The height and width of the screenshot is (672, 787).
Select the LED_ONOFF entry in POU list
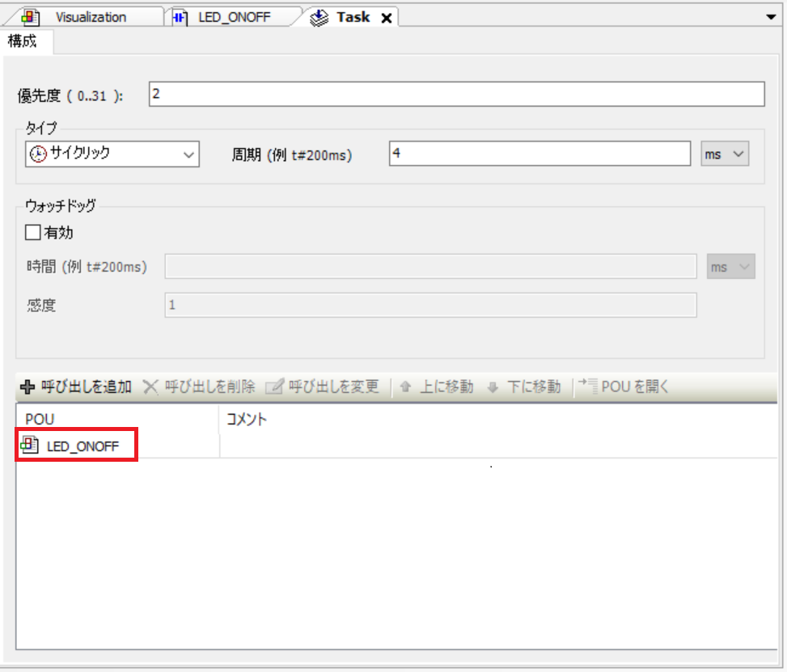click(83, 446)
